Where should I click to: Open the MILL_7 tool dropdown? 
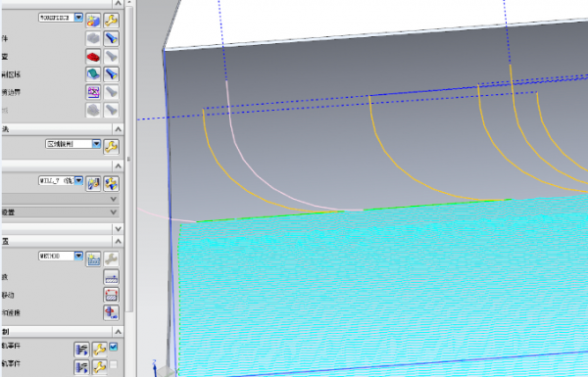click(78, 180)
